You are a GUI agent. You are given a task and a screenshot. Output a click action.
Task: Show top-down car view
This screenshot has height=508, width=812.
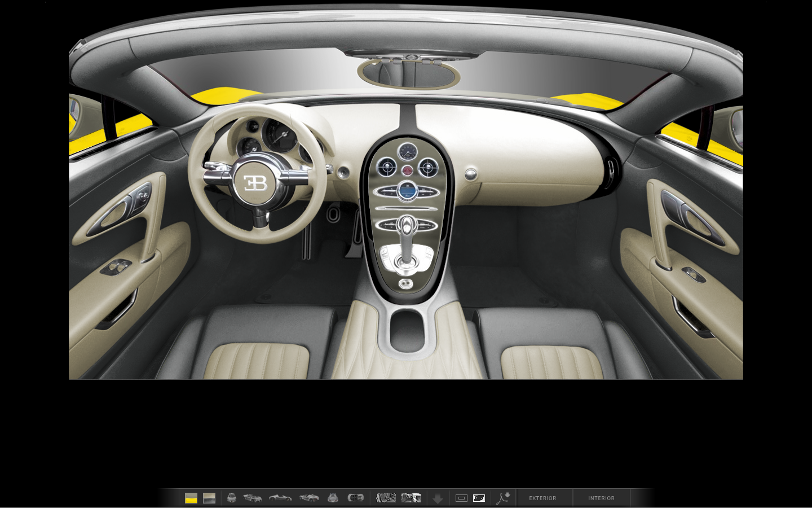pyautogui.click(x=356, y=498)
